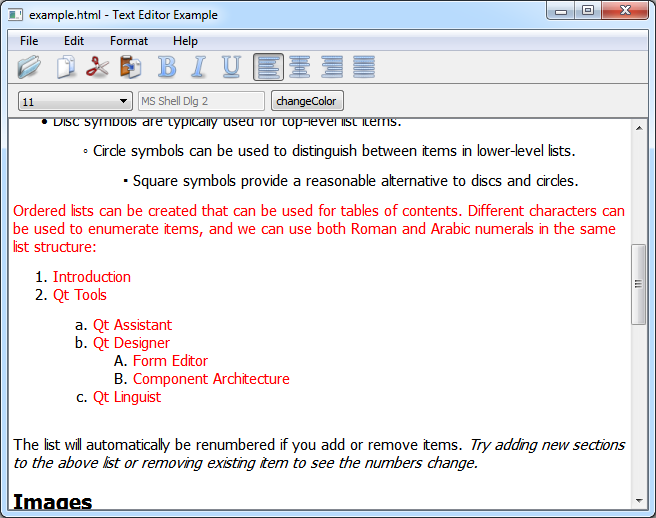Image resolution: width=656 pixels, height=518 pixels.
Task: Open the font size 11 dropdown
Action: (75, 101)
